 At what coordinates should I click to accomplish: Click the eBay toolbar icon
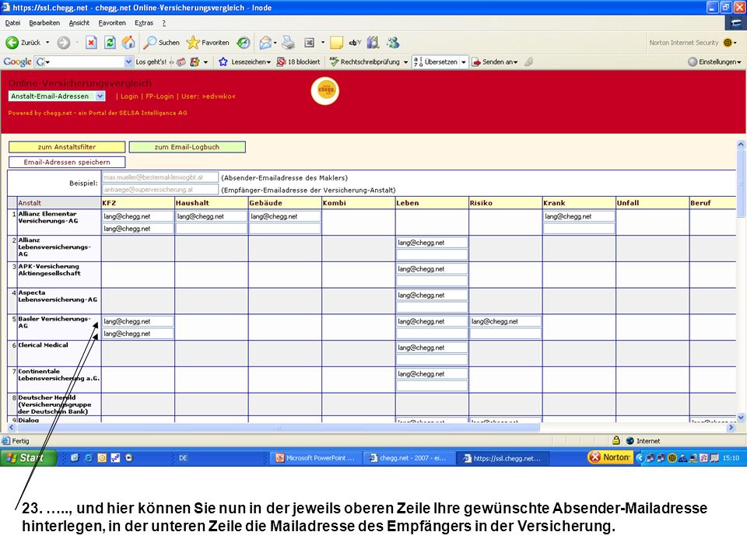[x=355, y=43]
